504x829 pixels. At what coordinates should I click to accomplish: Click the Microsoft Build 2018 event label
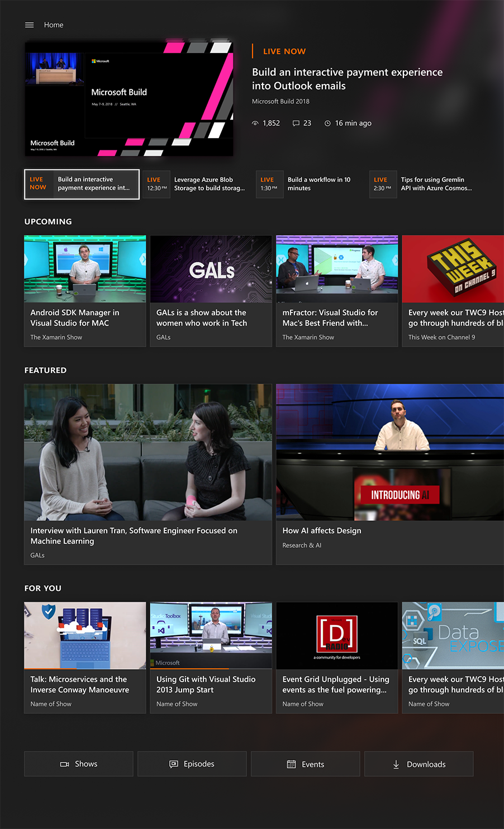[280, 101]
